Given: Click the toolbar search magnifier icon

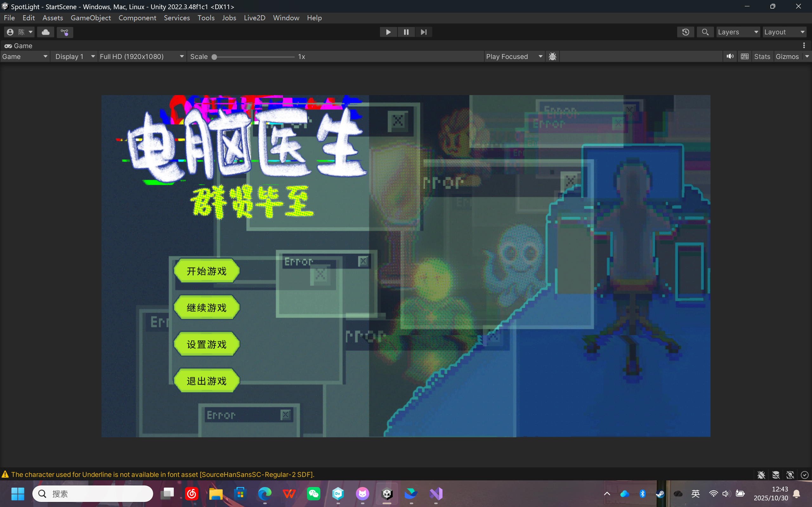Looking at the screenshot, I should click(x=705, y=32).
